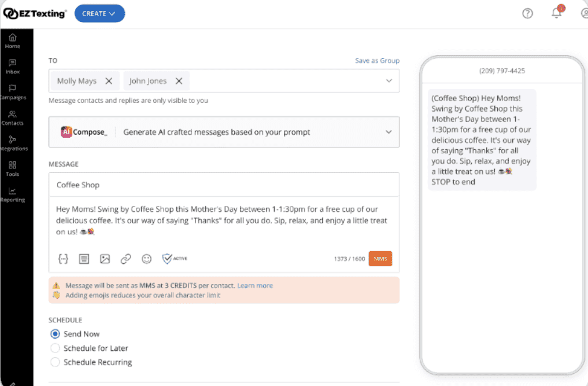This screenshot has width=588, height=386.
Task: Select Schedule for Later option
Action: pyautogui.click(x=55, y=348)
